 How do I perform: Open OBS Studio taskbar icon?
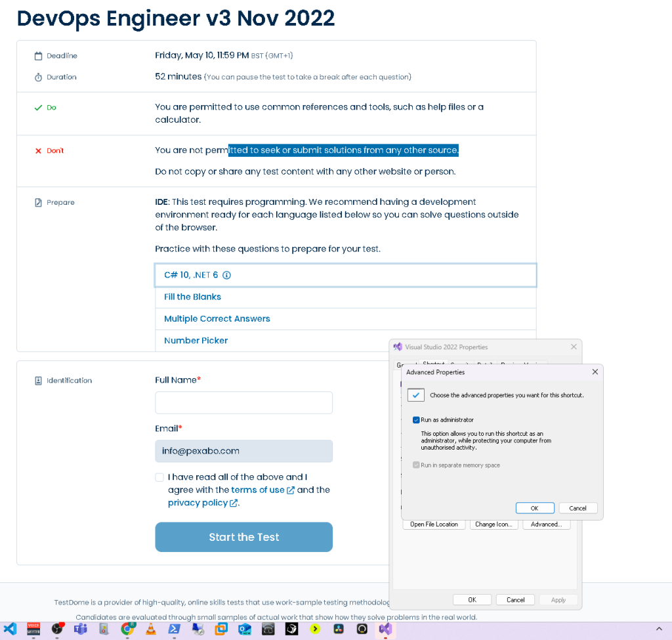coord(57,629)
